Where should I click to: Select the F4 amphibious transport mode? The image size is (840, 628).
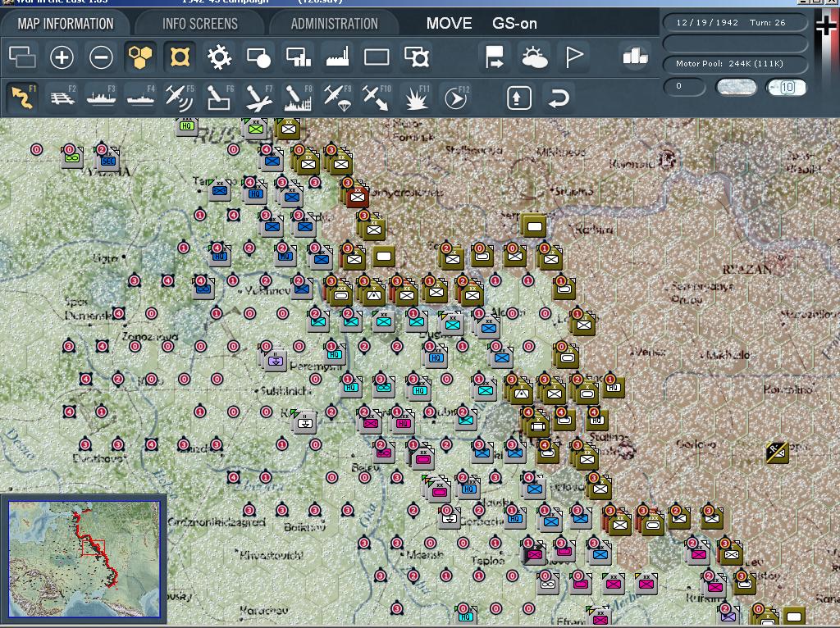[140, 98]
